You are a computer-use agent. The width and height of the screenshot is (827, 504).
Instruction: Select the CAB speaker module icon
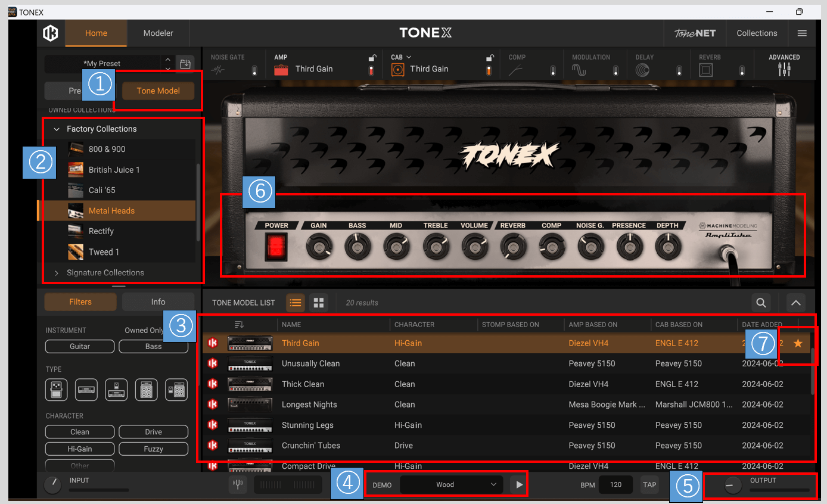tap(398, 70)
